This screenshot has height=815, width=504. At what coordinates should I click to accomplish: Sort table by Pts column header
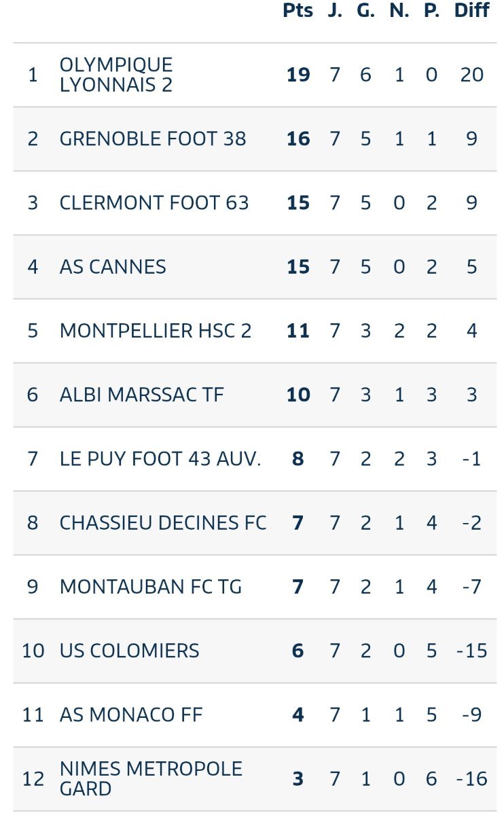[x=298, y=11]
